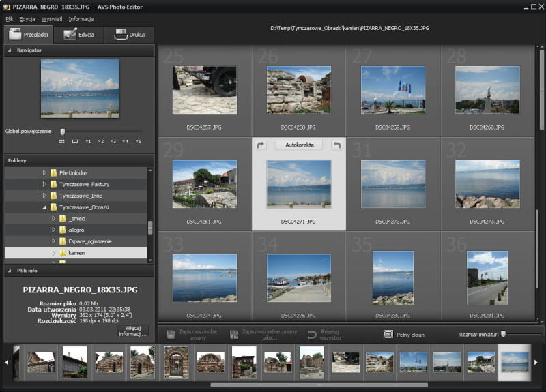
Task: Click the File Unlocker folder icon
Action: tap(54, 173)
